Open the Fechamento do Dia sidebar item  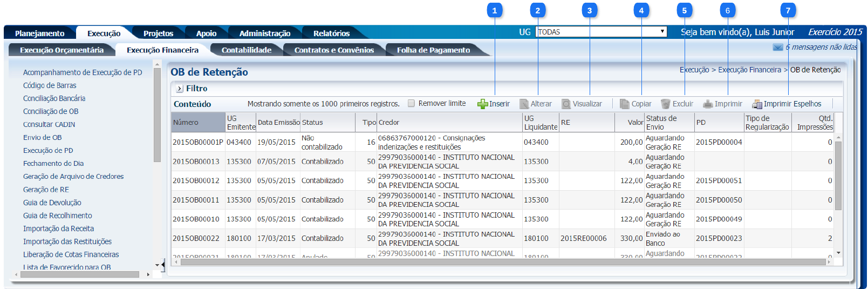click(53, 163)
